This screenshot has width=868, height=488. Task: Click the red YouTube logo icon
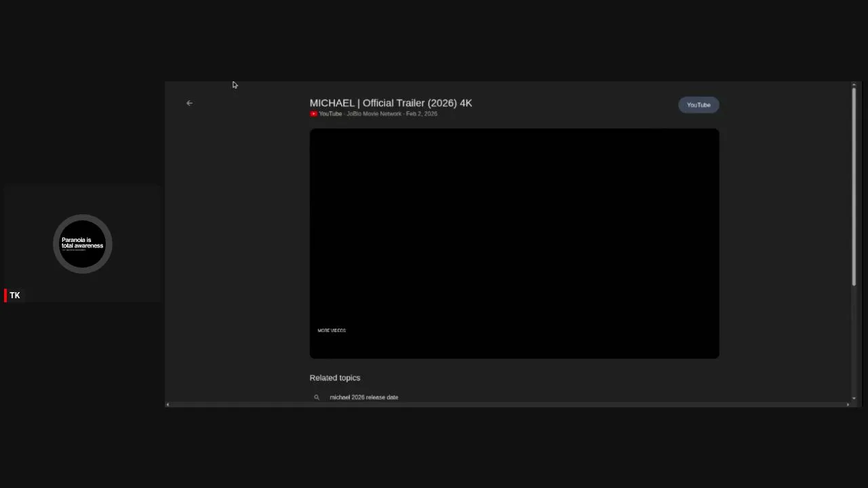(x=313, y=114)
